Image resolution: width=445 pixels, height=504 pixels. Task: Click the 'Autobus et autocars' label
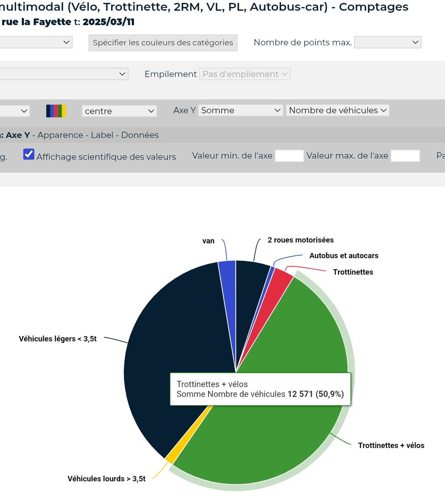344,256
